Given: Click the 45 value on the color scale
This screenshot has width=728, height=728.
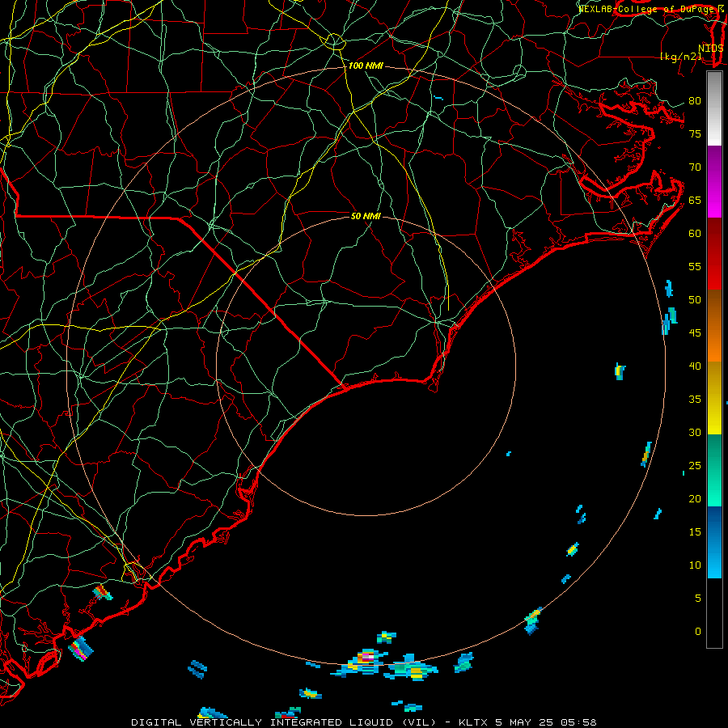Looking at the screenshot, I should point(695,333).
